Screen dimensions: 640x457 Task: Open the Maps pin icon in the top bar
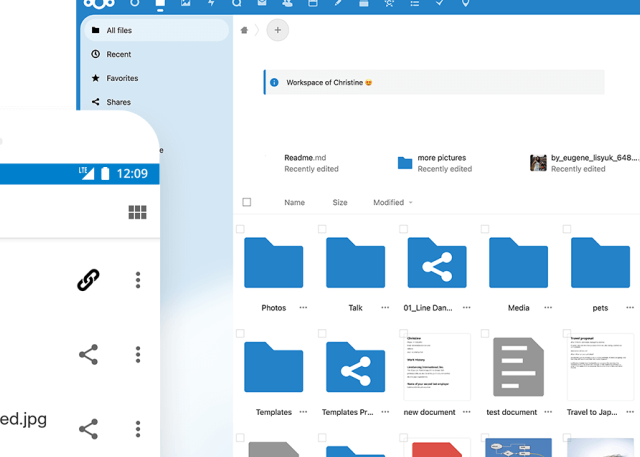click(465, 3)
